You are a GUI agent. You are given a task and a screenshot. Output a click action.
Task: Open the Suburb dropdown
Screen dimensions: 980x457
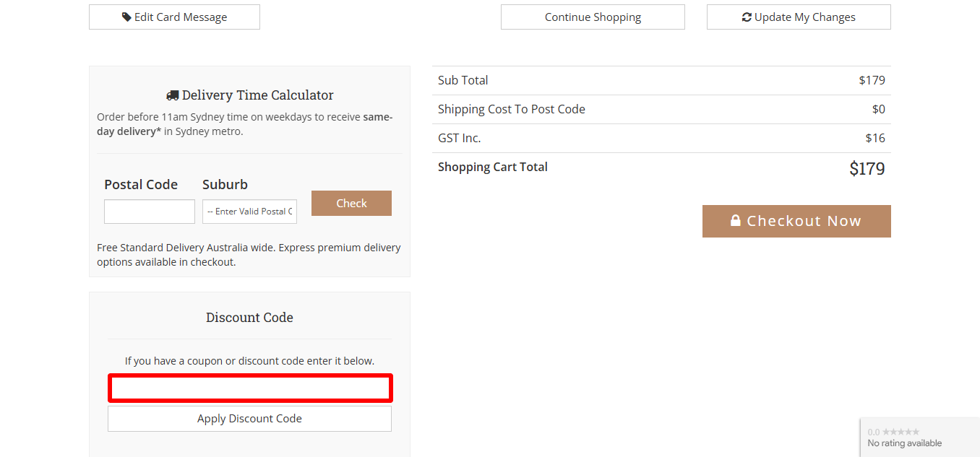[249, 212]
